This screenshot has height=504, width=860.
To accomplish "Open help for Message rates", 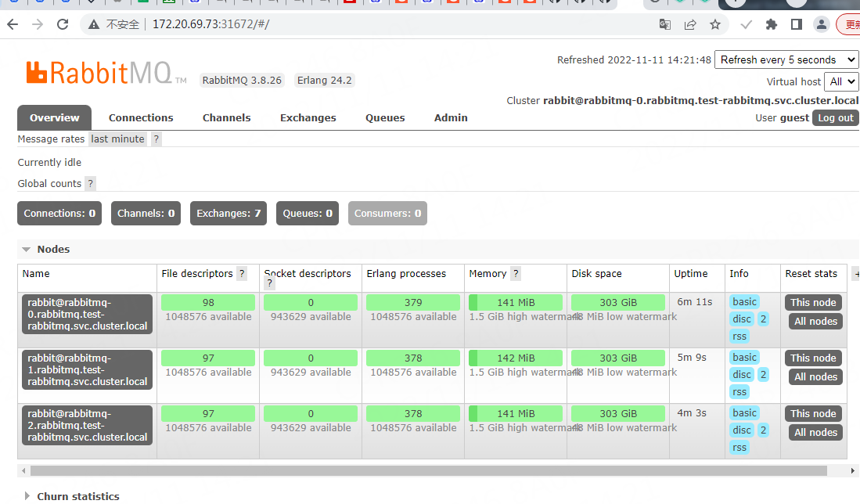I will click(157, 139).
